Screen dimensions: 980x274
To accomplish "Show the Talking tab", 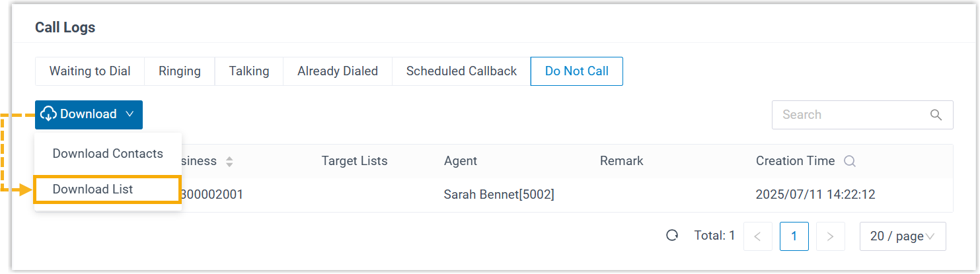I will 249,71.
